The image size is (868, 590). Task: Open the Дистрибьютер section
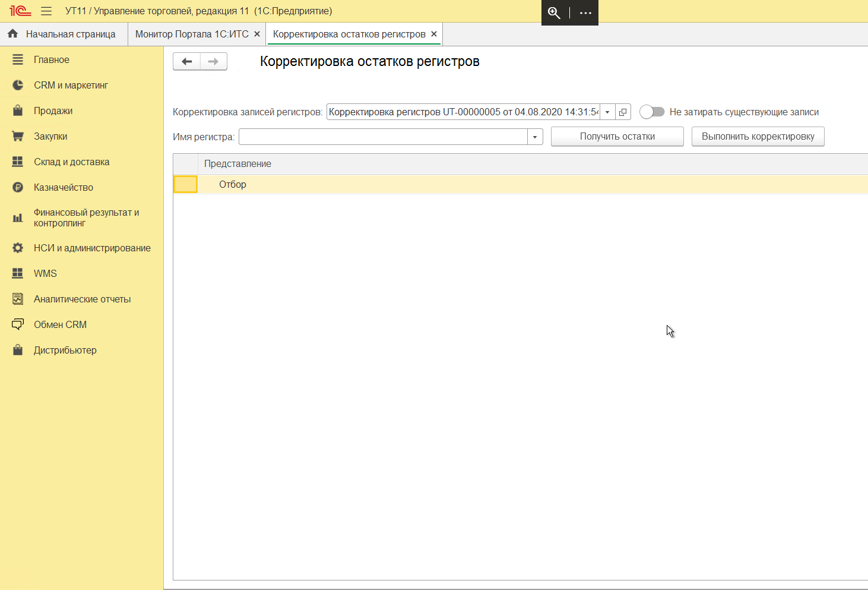coord(65,350)
